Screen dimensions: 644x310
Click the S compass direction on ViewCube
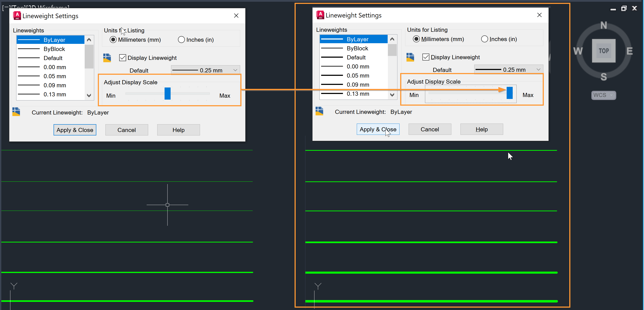pos(603,77)
